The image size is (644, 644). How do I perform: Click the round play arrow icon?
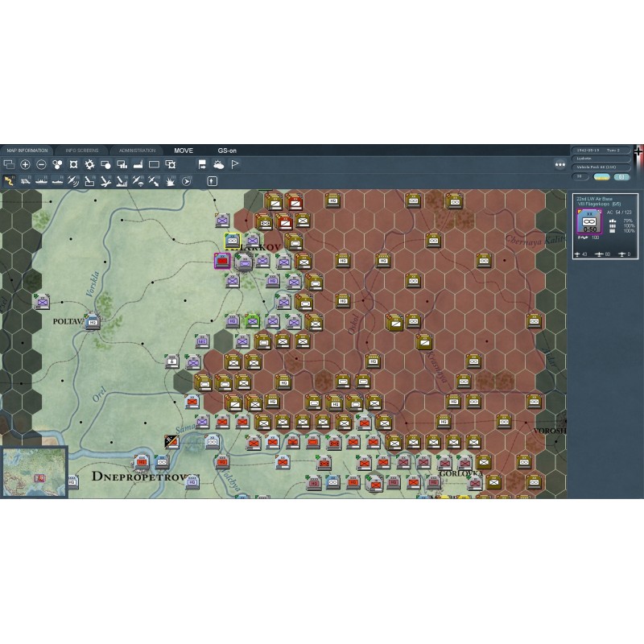(187, 181)
